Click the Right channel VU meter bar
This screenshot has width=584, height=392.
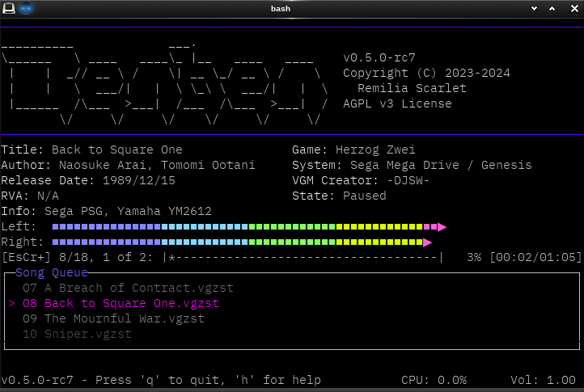click(x=242, y=242)
